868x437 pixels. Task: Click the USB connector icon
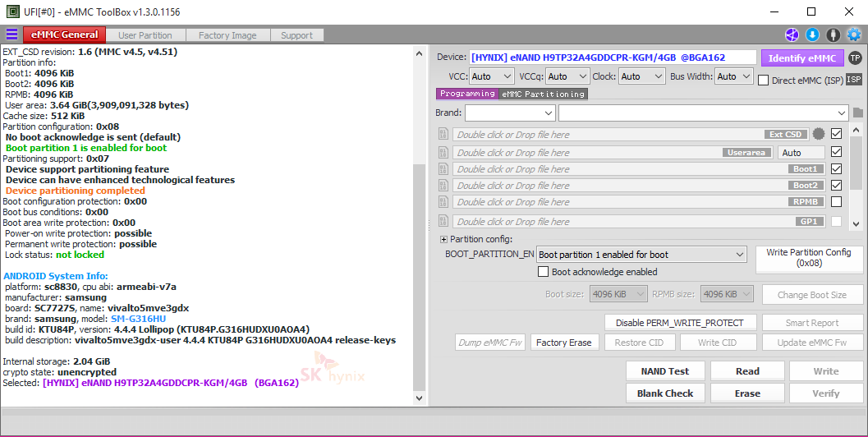834,34
